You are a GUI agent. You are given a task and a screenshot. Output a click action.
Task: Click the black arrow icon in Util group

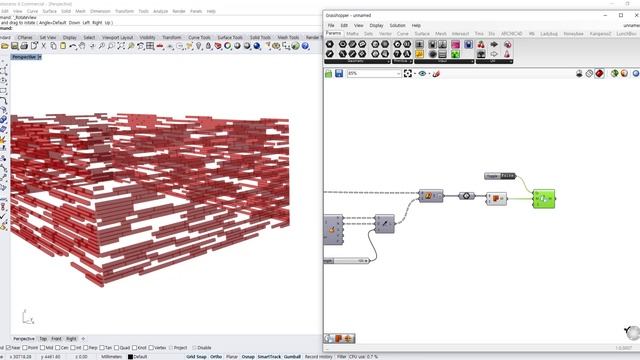(494, 44)
